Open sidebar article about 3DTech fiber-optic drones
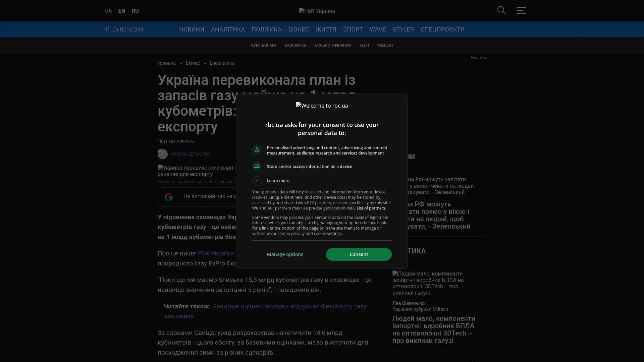This screenshot has width=644, height=362. 434,329
